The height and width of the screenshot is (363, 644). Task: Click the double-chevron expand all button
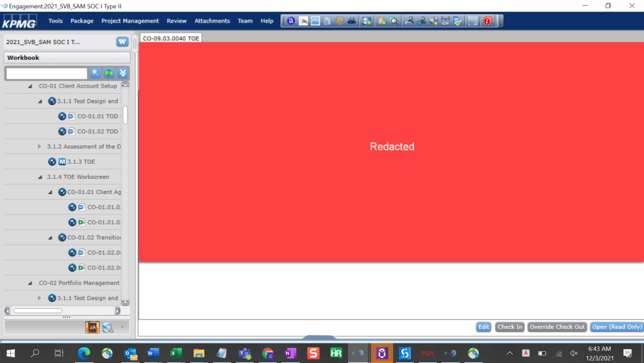pyautogui.click(x=123, y=74)
